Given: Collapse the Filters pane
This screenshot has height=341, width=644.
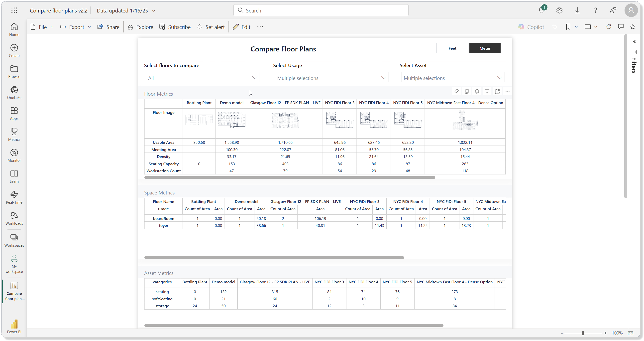Looking at the screenshot, I should [635, 41].
